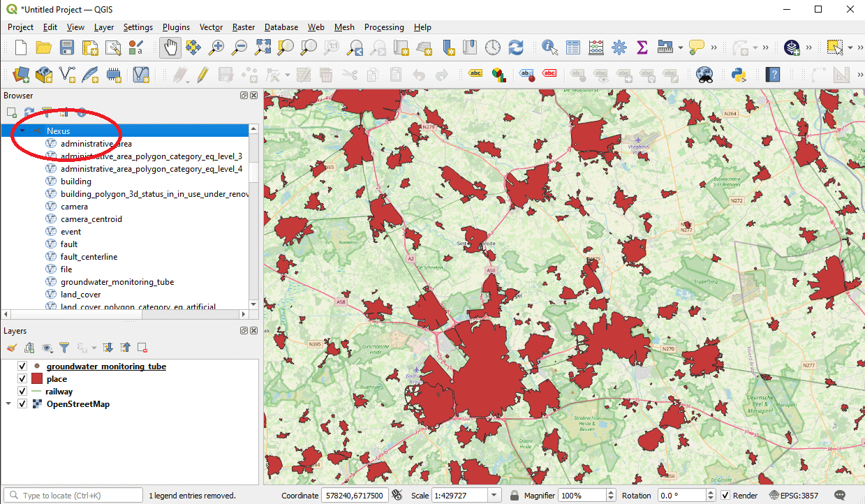
Task: Toggle the Render checkbox in status bar
Action: pyautogui.click(x=726, y=496)
